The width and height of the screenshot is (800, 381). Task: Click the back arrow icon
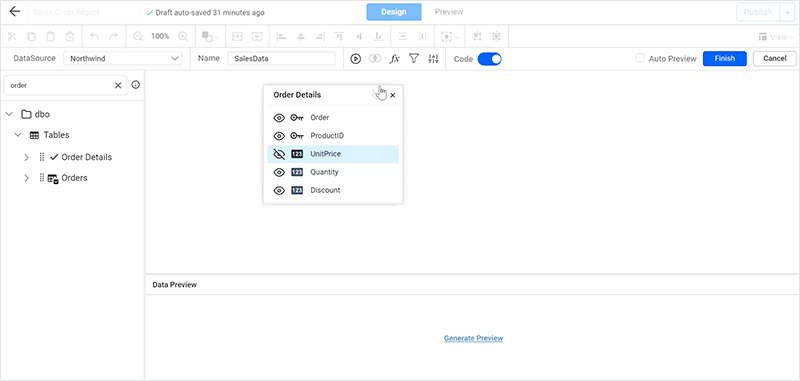15,12
